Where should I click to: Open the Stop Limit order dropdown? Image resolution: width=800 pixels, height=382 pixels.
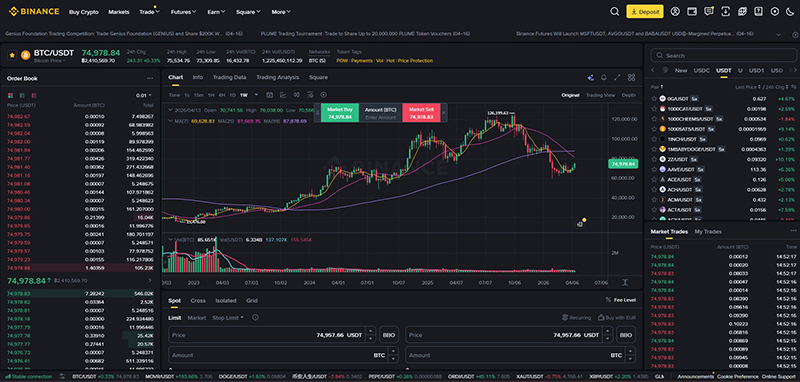pos(228,318)
